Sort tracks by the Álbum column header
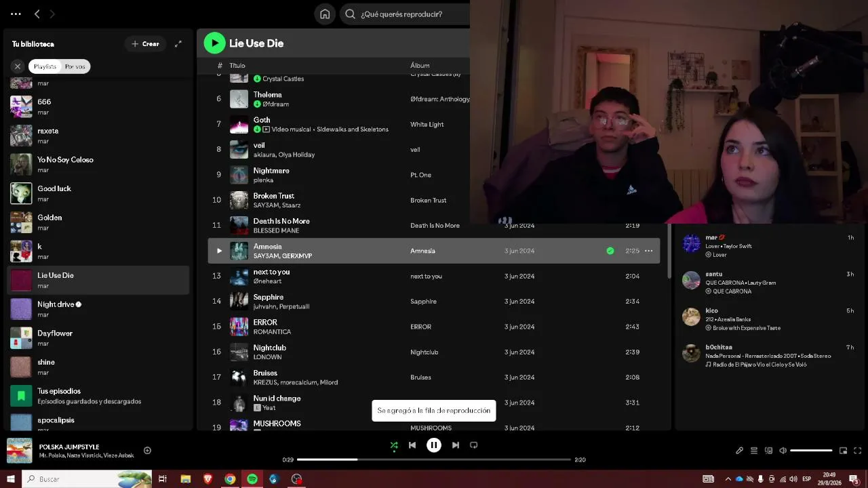The image size is (868, 488). coord(420,66)
